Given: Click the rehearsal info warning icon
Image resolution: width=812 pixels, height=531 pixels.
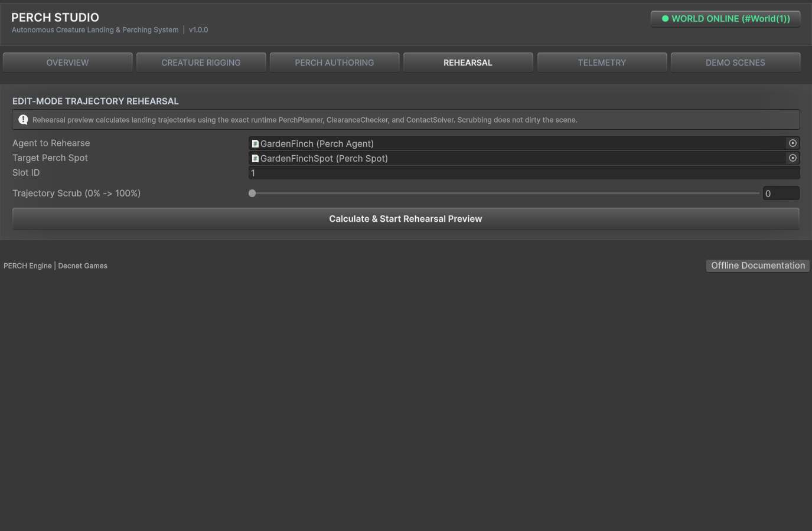Looking at the screenshot, I should (23, 120).
